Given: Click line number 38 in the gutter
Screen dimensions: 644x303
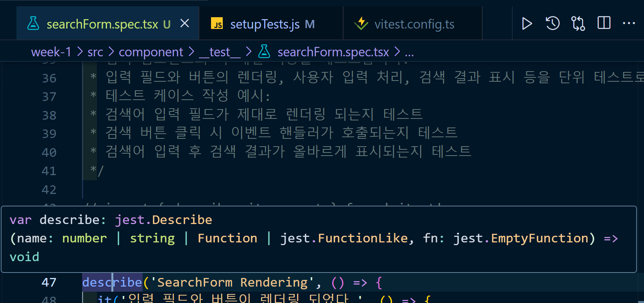Looking at the screenshot, I should pyautogui.click(x=49, y=115).
